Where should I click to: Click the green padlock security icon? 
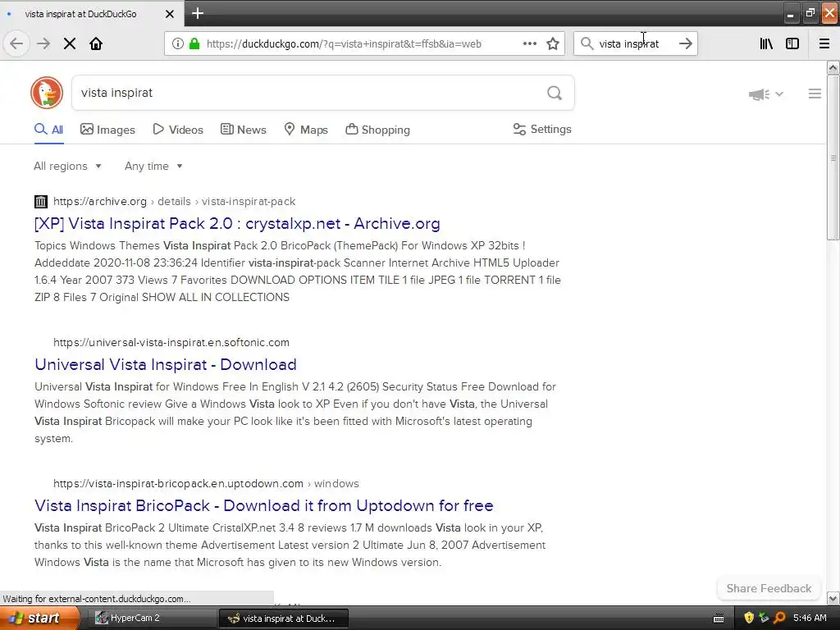pyautogui.click(x=194, y=43)
